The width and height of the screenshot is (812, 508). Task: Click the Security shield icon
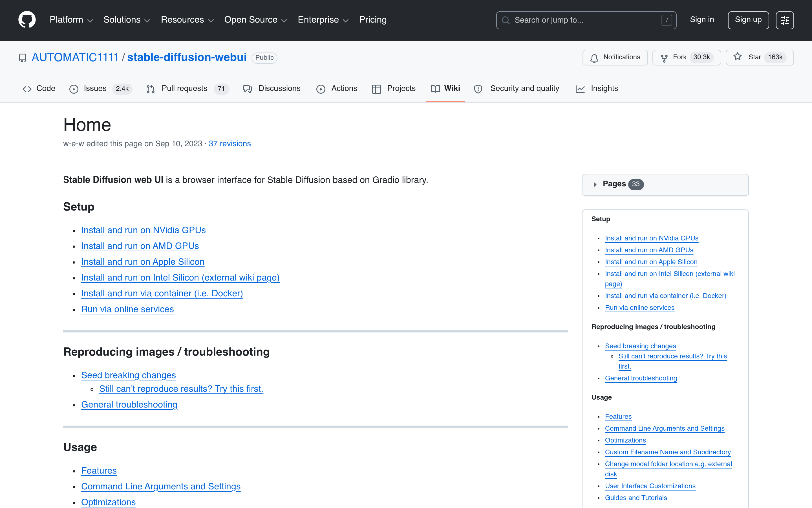pos(478,89)
